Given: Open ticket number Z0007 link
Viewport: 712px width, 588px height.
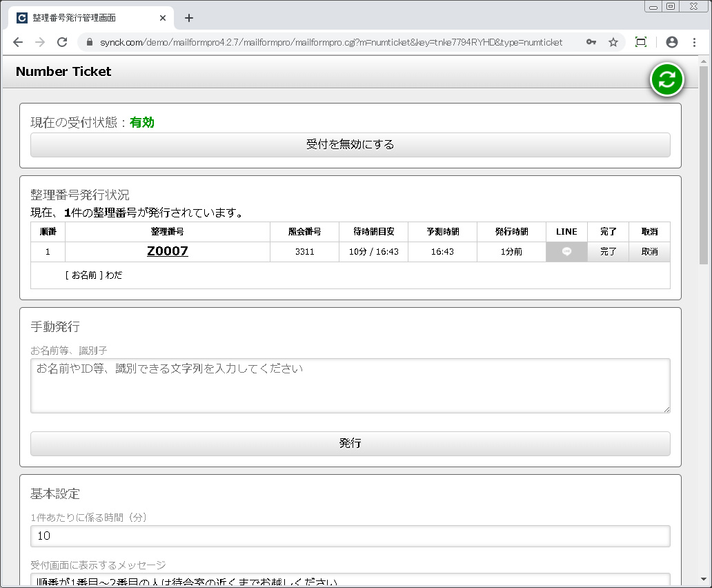Looking at the screenshot, I should (167, 251).
